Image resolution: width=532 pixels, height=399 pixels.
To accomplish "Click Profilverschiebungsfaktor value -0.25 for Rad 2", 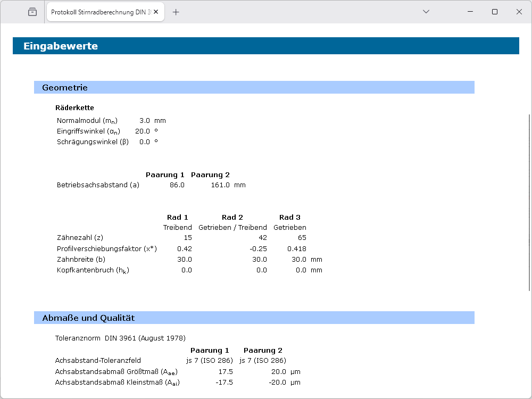I will (x=258, y=248).
